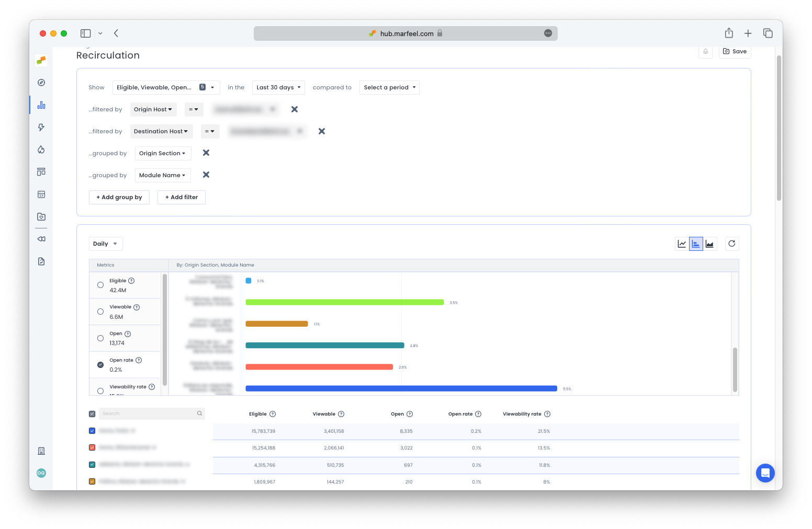Screen dimensions: 812x529
Task: Click the Recirculation page heading
Action: [108, 55]
